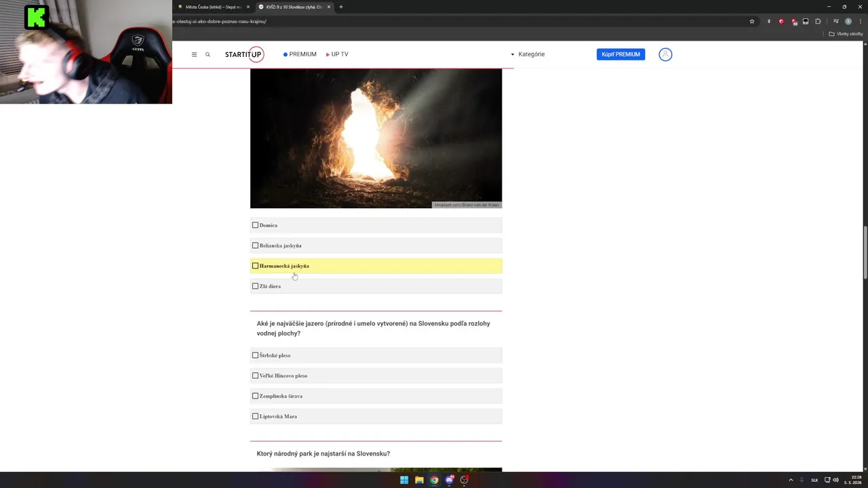This screenshot has width=868, height=488.
Task: Open Chrome media control icon
Action: click(x=836, y=21)
